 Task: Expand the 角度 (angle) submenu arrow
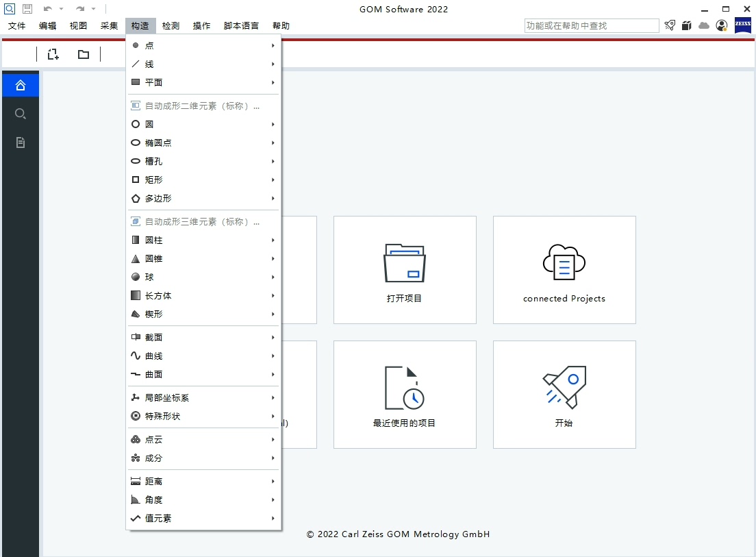pyautogui.click(x=273, y=499)
